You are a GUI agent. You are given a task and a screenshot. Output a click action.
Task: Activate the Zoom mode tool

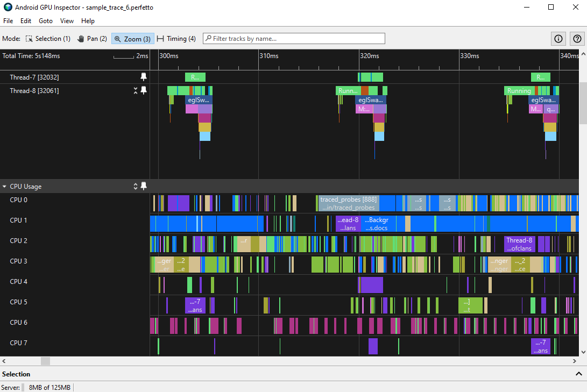[132, 38]
